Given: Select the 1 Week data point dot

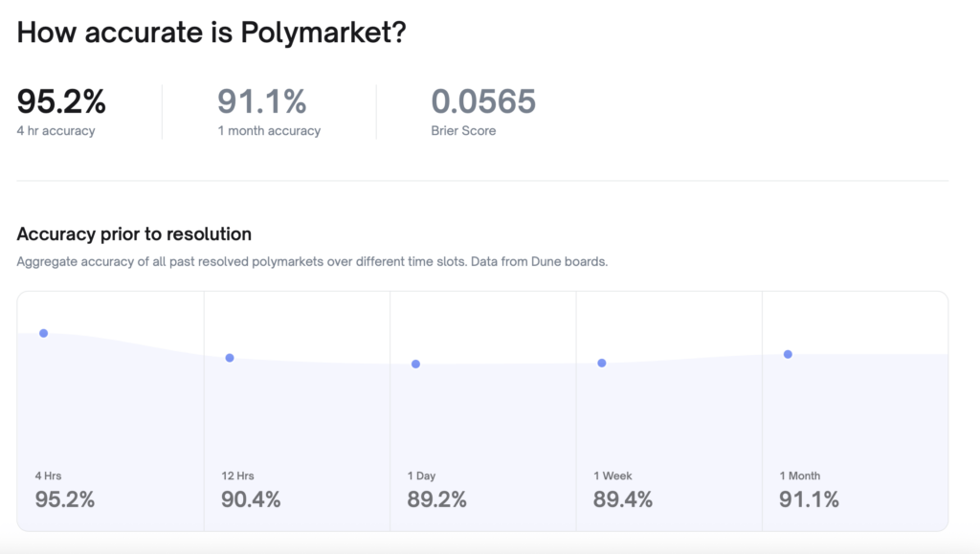Looking at the screenshot, I should click(601, 363).
